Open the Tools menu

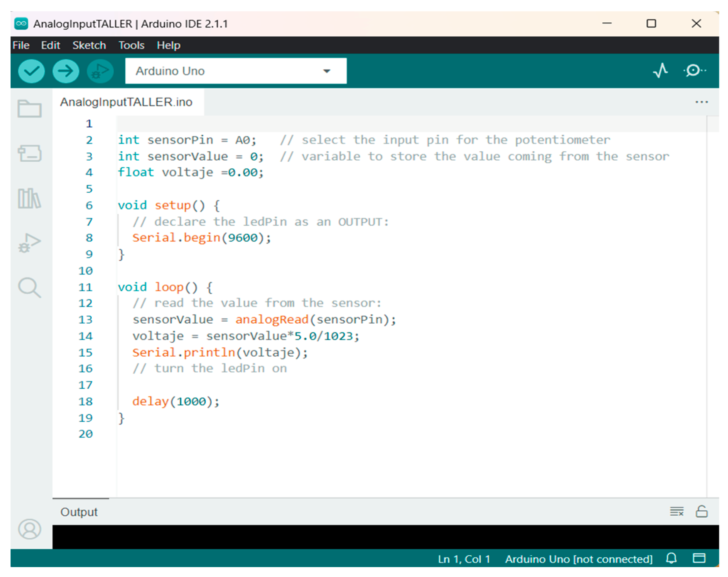(x=131, y=45)
